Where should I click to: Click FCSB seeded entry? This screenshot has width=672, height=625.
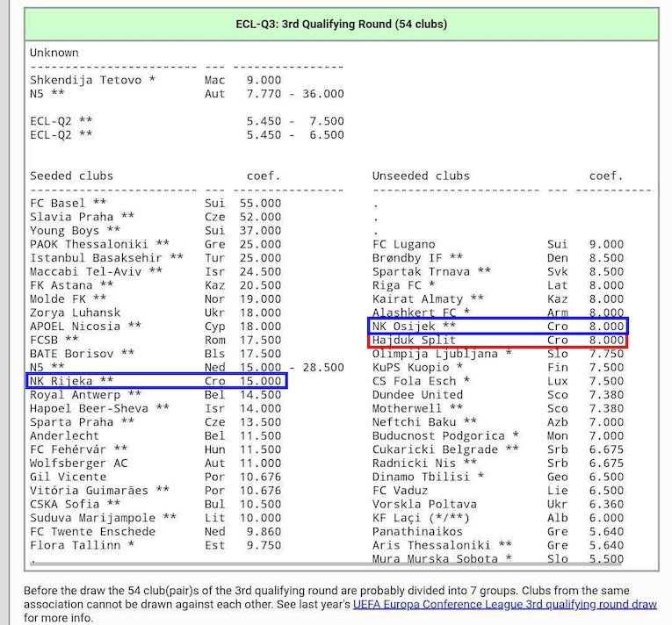(x=155, y=340)
